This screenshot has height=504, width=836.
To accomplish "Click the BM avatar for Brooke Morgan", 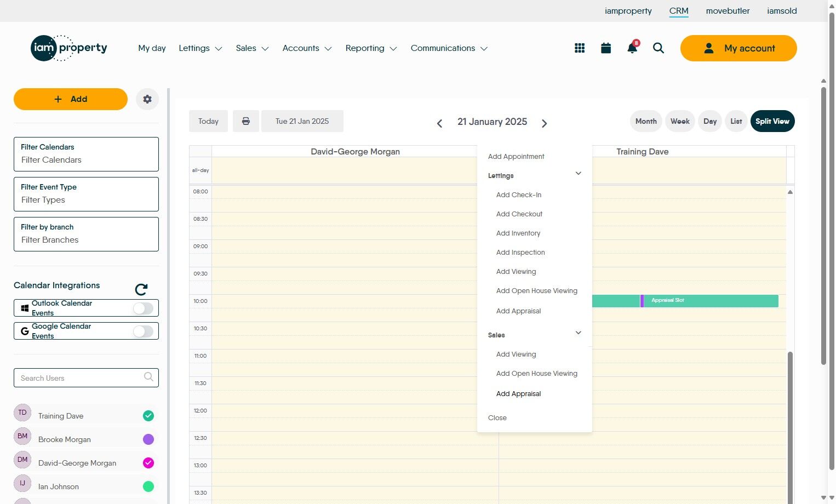I will (x=22, y=436).
